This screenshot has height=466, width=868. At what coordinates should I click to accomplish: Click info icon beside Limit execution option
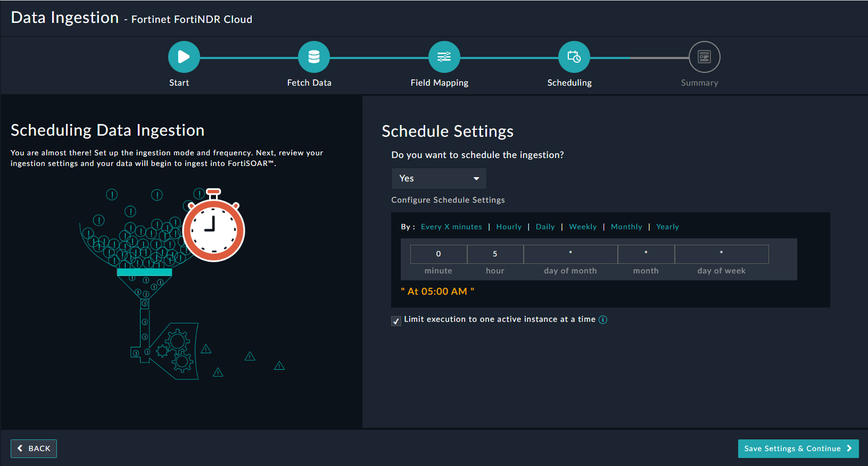coord(602,320)
